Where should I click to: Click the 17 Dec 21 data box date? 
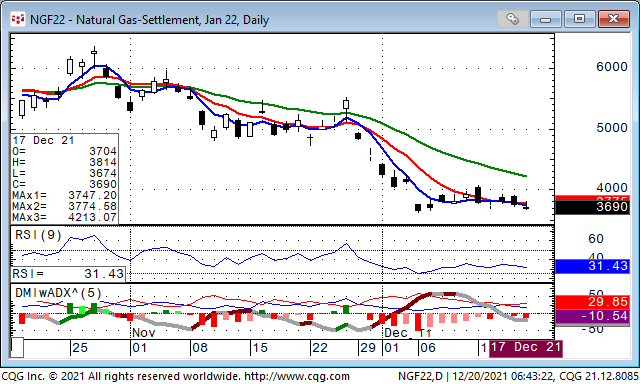tap(43, 140)
